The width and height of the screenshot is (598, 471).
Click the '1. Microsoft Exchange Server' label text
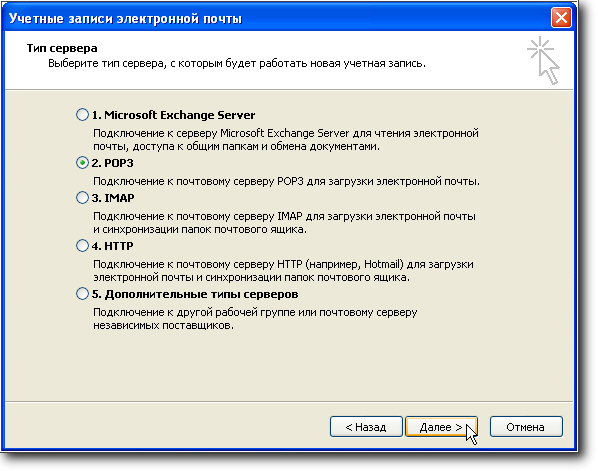pos(174,115)
